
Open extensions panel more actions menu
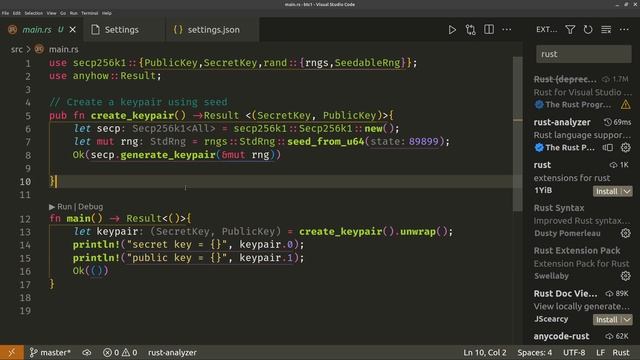tap(624, 29)
